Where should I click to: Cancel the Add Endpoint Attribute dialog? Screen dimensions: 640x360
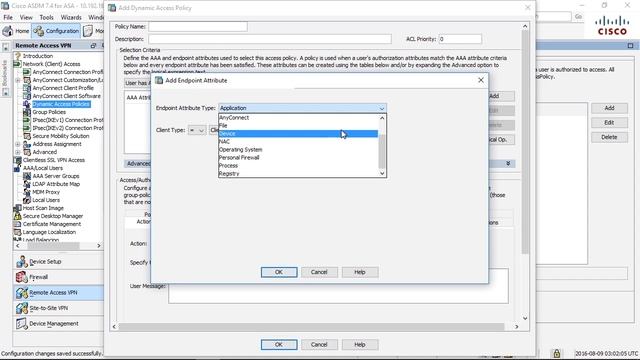click(x=319, y=272)
